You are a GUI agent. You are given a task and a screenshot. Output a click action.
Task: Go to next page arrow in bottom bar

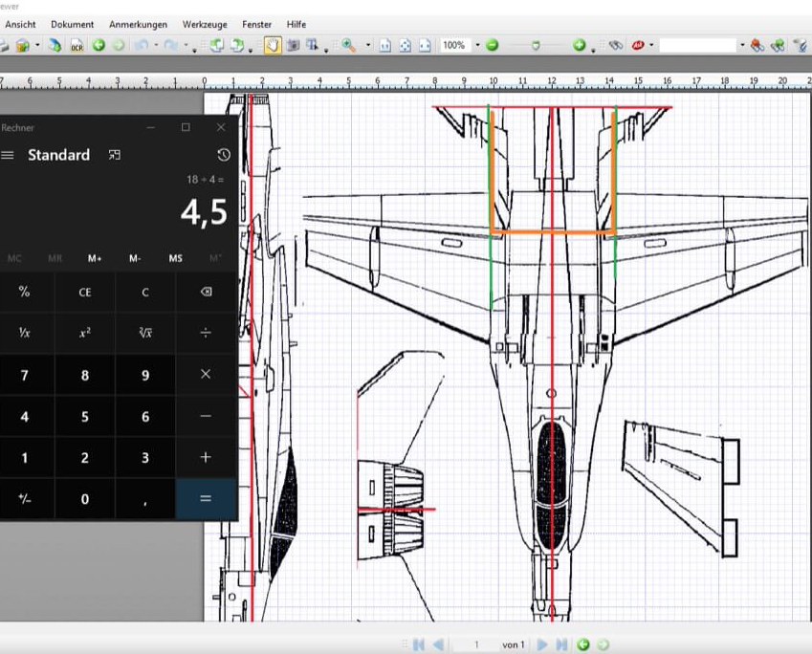[x=541, y=644]
